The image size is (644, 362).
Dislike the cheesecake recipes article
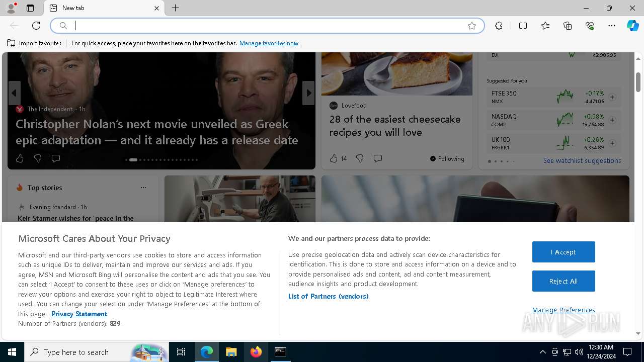point(360,158)
